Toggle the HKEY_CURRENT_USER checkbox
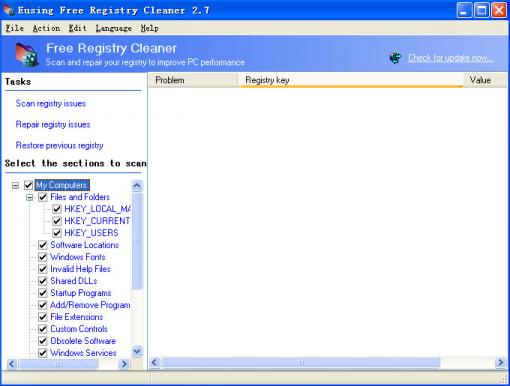The image size is (510, 386). click(57, 221)
